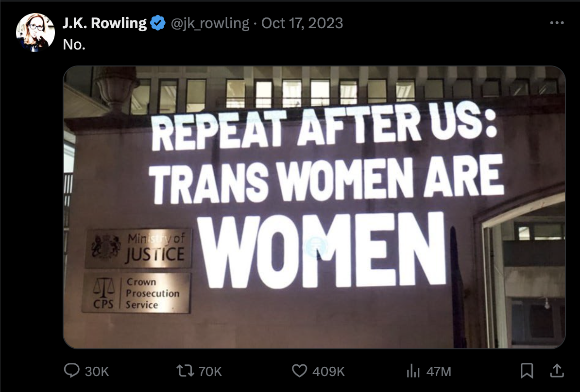Click the repost arrows icon
Viewport: 580px width, 392px height.
pyautogui.click(x=186, y=371)
